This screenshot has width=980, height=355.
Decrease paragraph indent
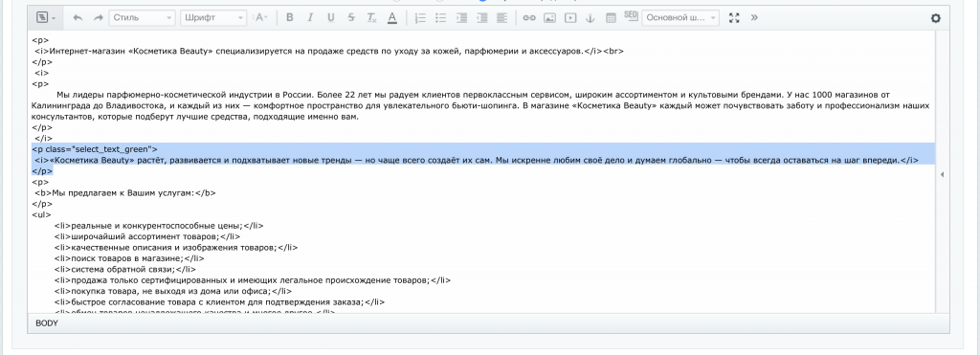482,17
